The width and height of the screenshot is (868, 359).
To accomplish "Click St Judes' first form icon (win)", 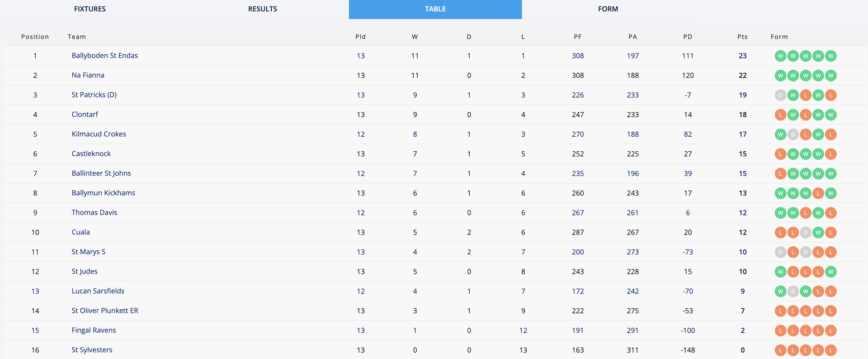I will [x=780, y=272].
